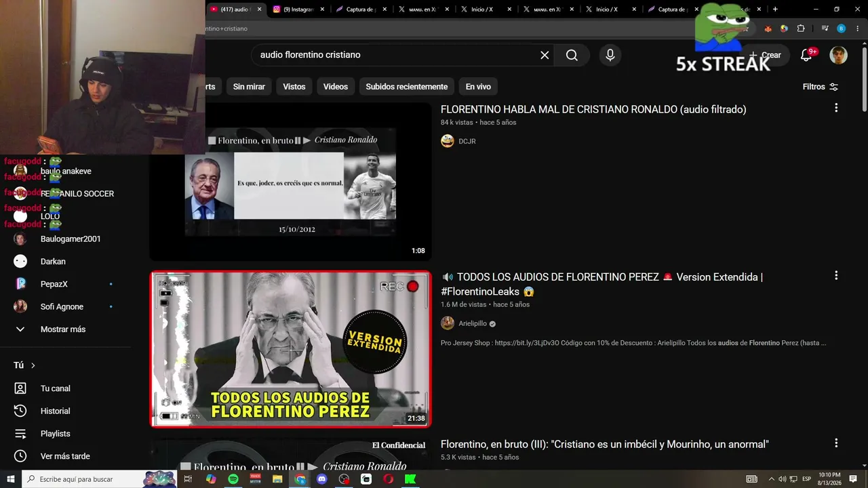Screen dimensions: 868x488
Task: Open Sofi Agnone subscription channel
Action: pyautogui.click(x=62, y=306)
